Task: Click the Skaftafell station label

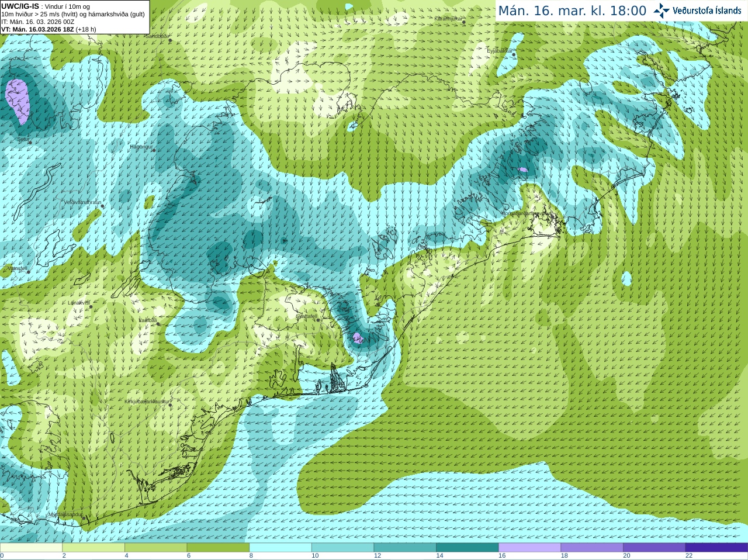Action: pyautogui.click(x=306, y=316)
